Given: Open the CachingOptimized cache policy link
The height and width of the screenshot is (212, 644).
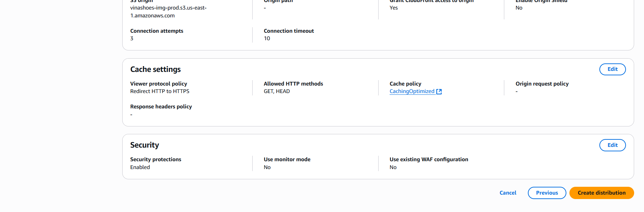Looking at the screenshot, I should 412,91.
